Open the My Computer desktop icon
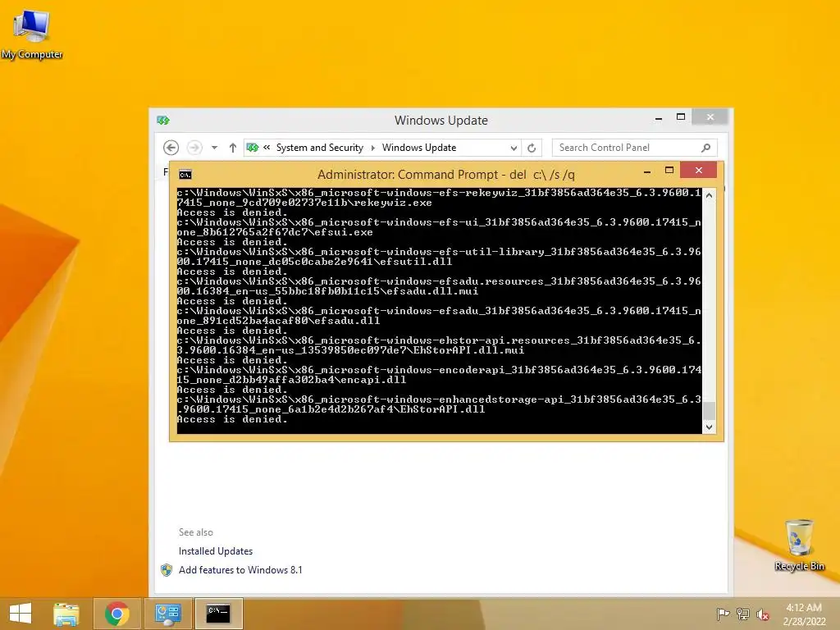This screenshot has width=840, height=630. [x=32, y=34]
